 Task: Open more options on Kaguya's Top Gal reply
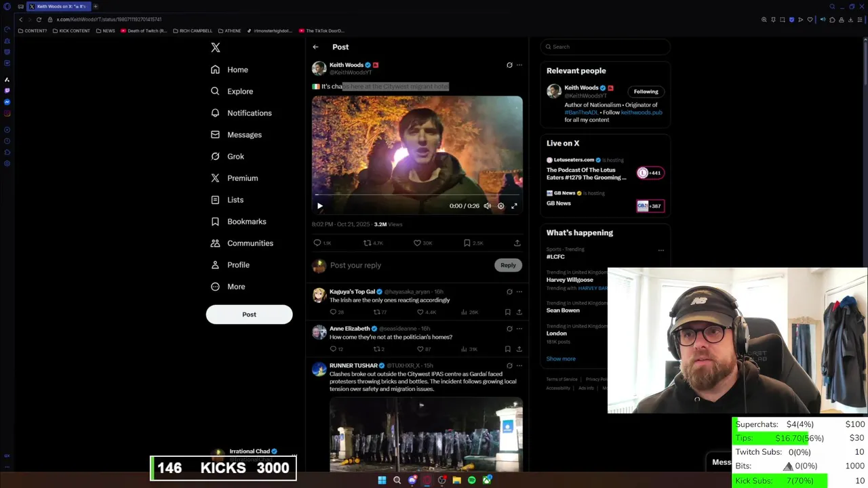(x=519, y=292)
